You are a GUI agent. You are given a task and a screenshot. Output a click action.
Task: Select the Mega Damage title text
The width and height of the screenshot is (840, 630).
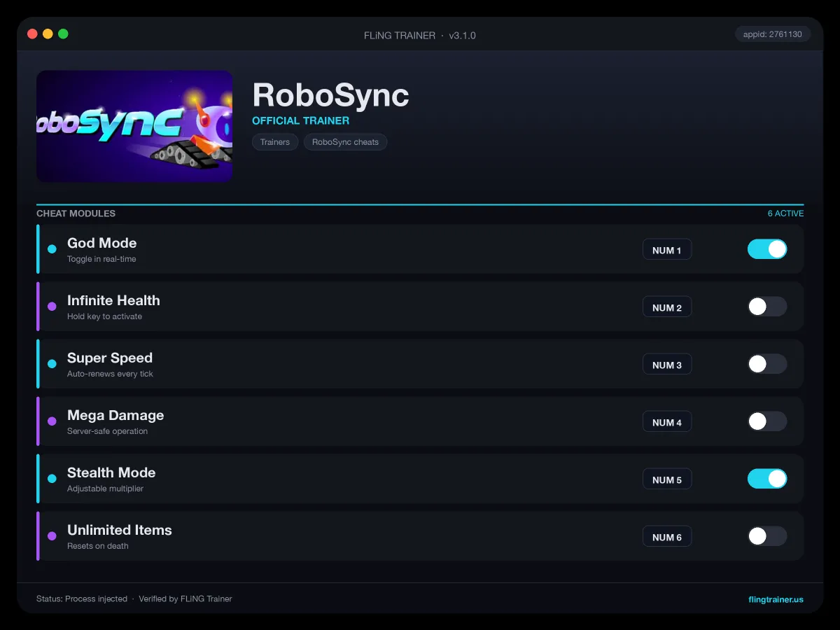pyautogui.click(x=115, y=415)
